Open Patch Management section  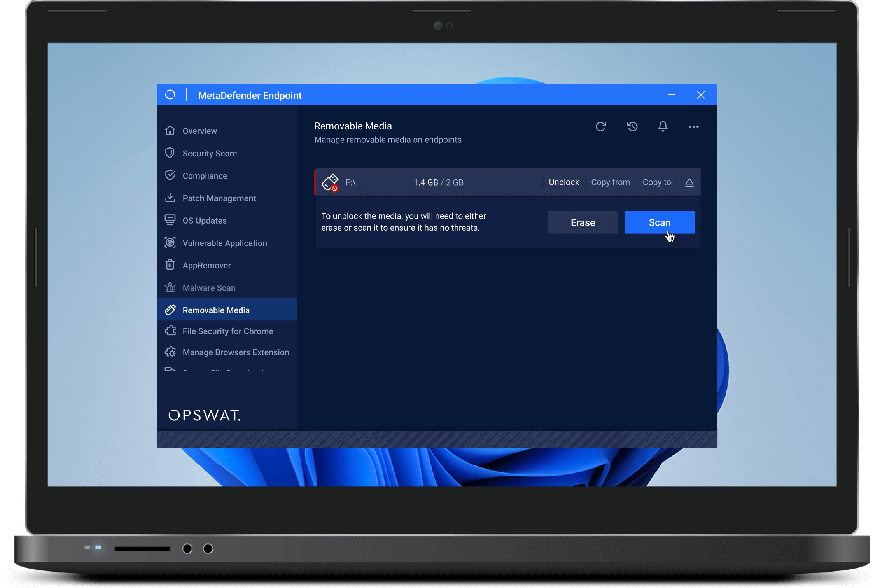(x=219, y=198)
